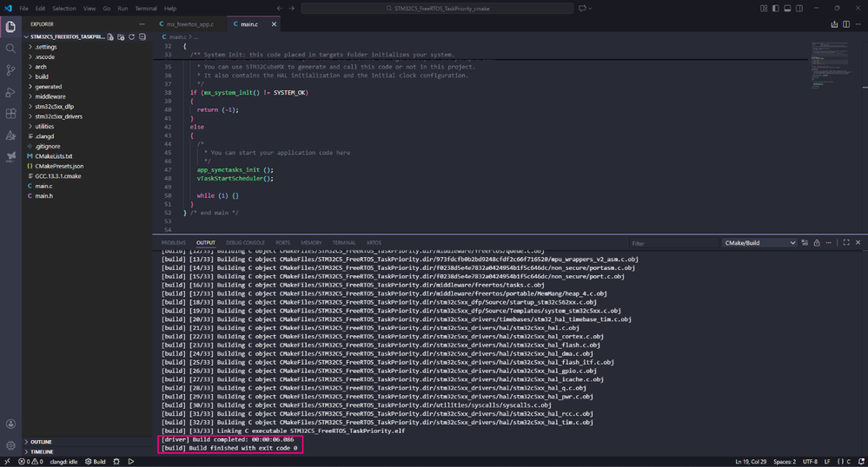Customize layout from the title bar
This screenshot has width=868, height=467.
click(764, 9)
